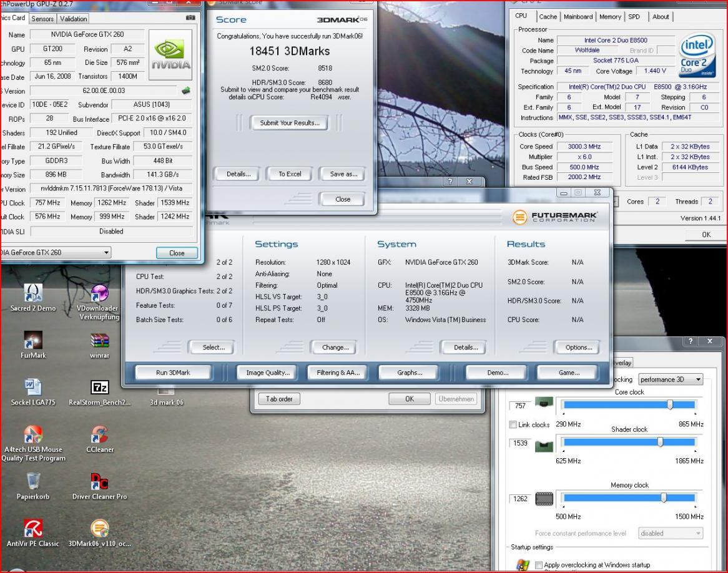Open the AntiVir PE Classic icon
The image size is (728, 573).
[x=33, y=533]
